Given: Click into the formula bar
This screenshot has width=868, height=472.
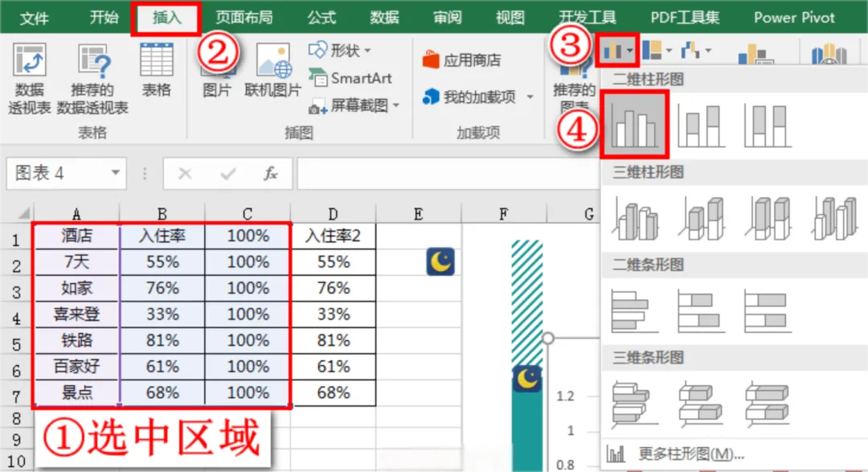Looking at the screenshot, I should [448, 174].
